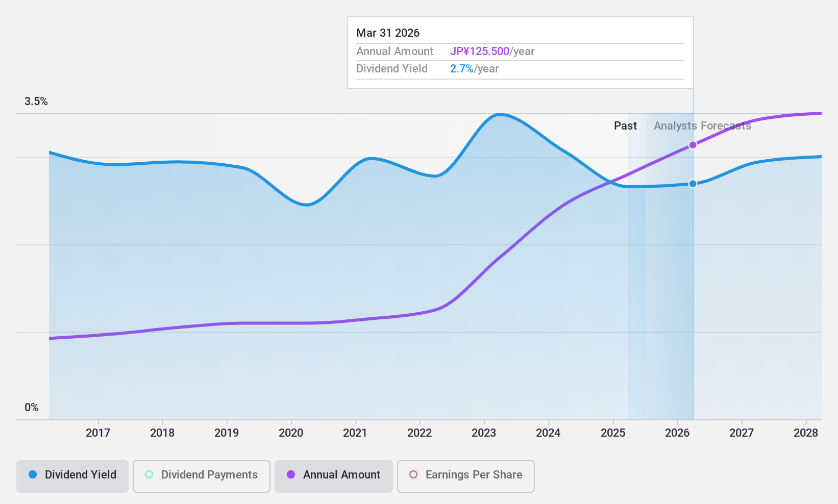Click the Mar 31 2026 tooltip date
This screenshot has width=838, height=504.
(388, 33)
